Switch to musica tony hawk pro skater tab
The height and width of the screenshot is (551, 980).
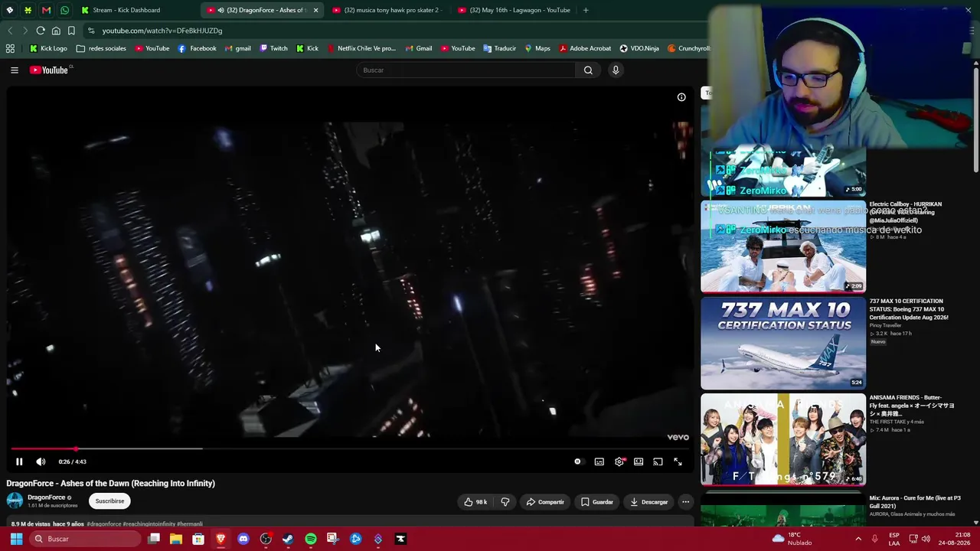click(390, 10)
